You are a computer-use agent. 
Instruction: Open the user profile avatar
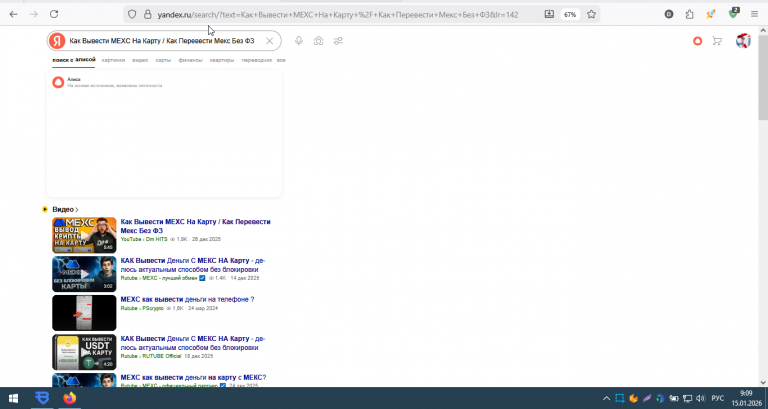(743, 41)
